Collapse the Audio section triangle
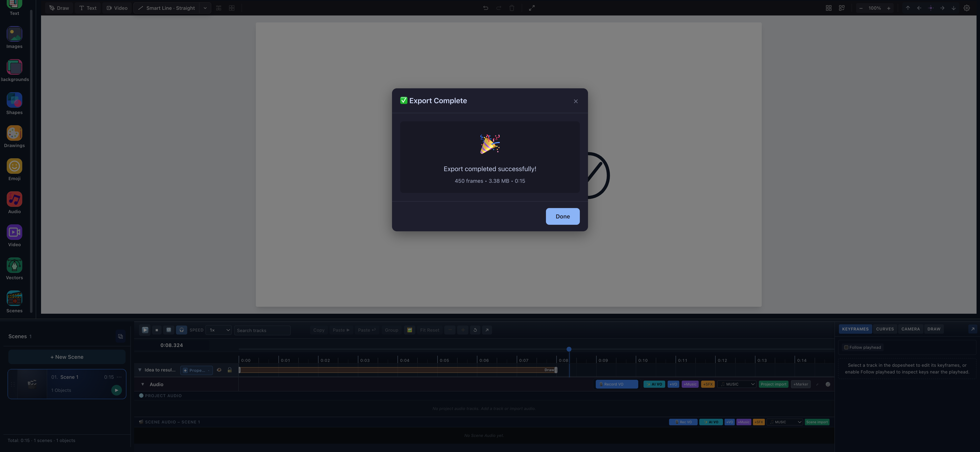The image size is (980, 452). [143, 384]
